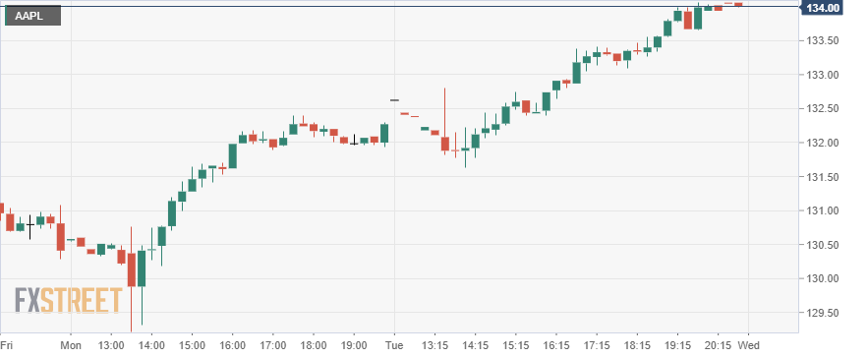Click the FXSTREET watermark logo
Screen dimensions: 868x358
click(68, 300)
